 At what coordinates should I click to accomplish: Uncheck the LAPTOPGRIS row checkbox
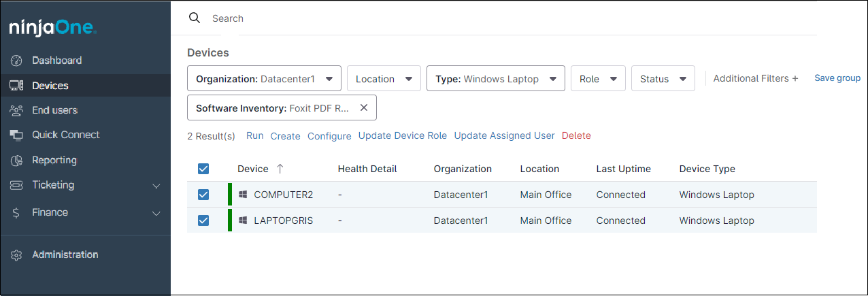[203, 220]
